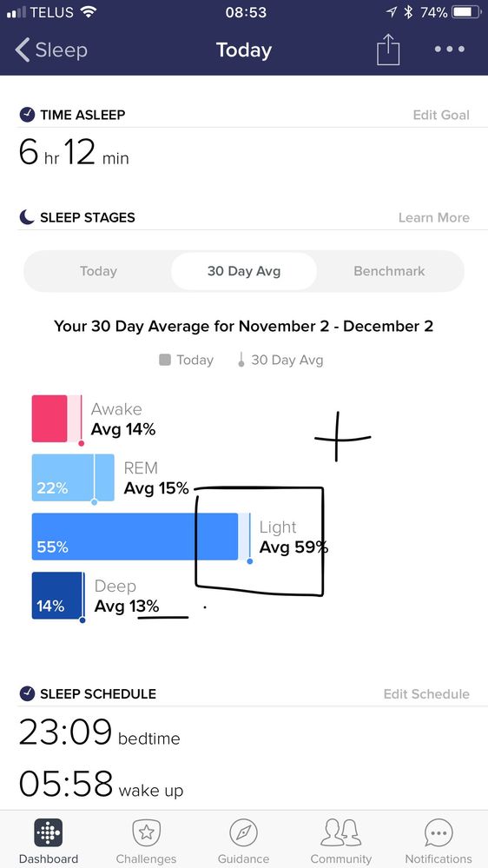Open the three-dot more options menu

point(449,50)
